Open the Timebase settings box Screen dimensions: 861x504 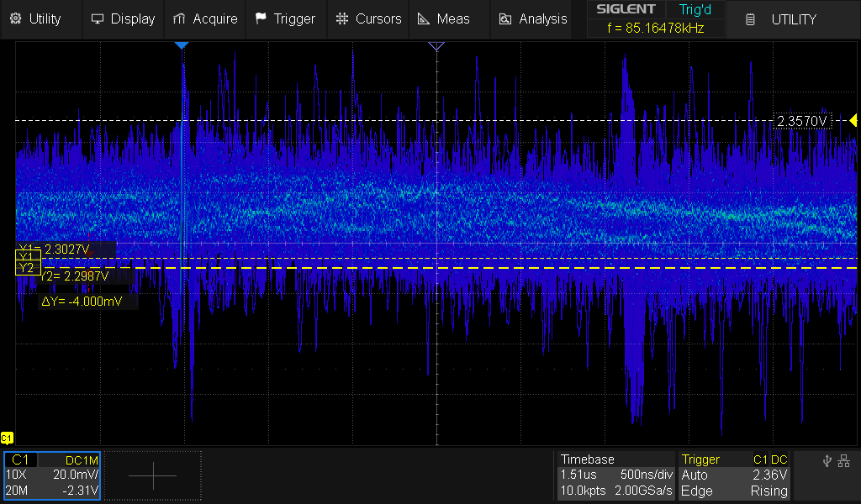click(x=616, y=475)
